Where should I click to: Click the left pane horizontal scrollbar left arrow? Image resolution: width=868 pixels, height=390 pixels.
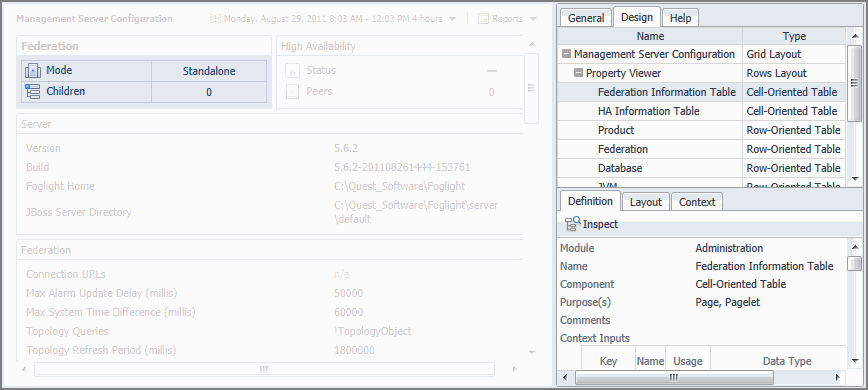pos(24,369)
